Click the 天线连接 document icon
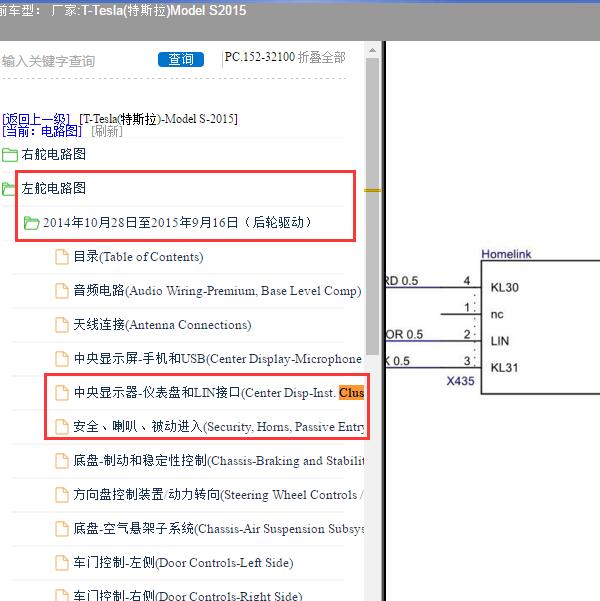This screenshot has width=600, height=601. tap(62, 325)
